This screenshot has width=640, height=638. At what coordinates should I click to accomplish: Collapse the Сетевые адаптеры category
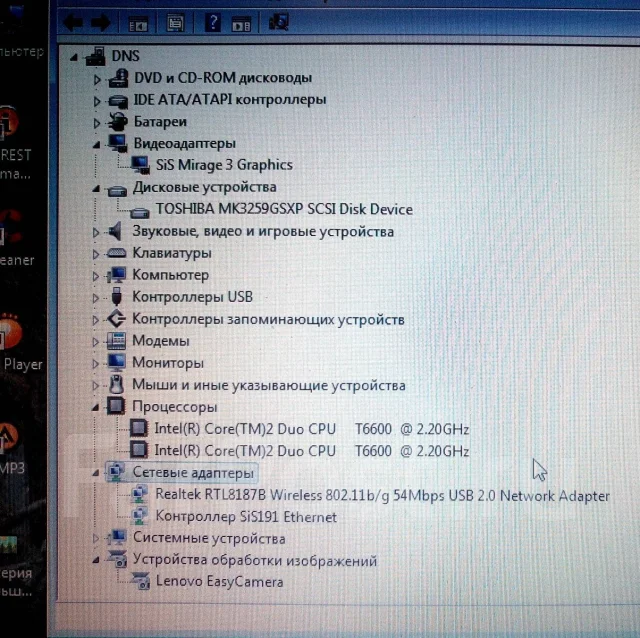[96, 473]
